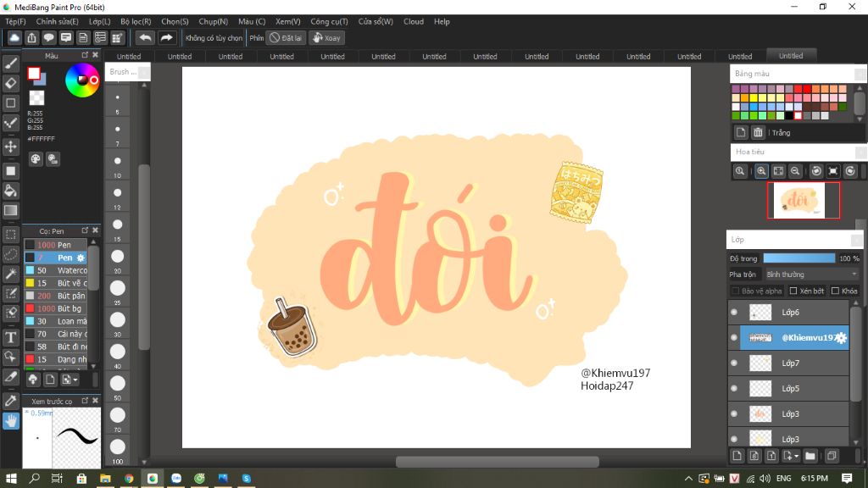Add a layer folder
This screenshot has height=488, width=868.
(x=810, y=456)
